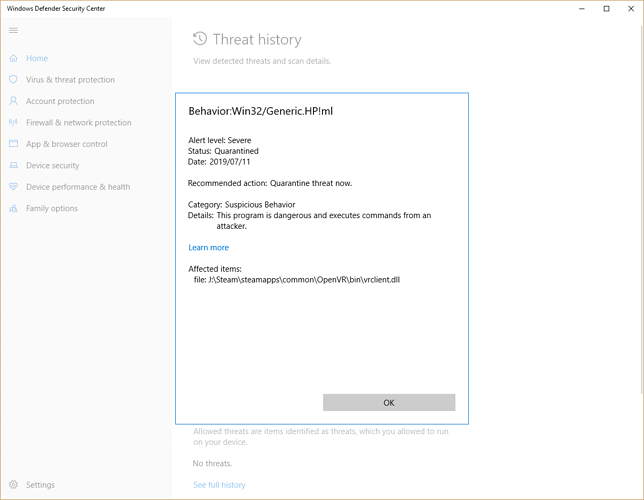
Task: Click the Settings gear icon
Action: (14, 484)
